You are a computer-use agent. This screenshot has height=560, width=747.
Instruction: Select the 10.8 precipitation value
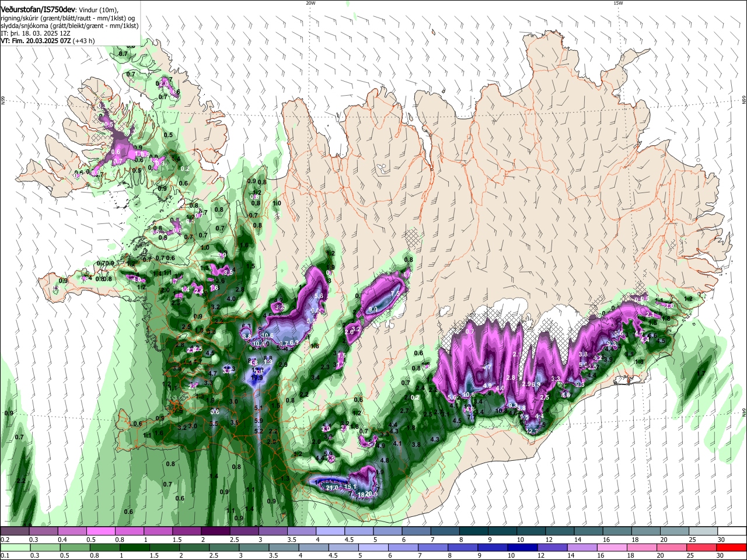point(469,395)
